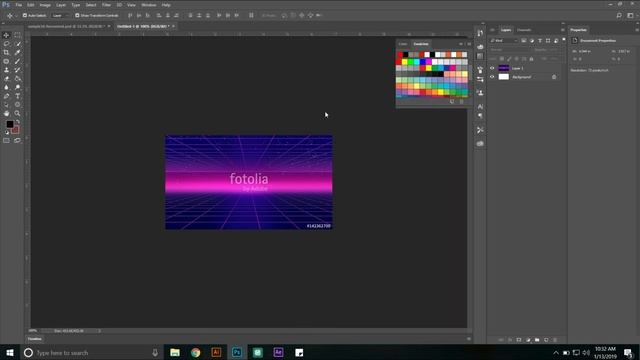Delete swatch with the trash icon
Viewport: 640px width, 360px height.
462,102
